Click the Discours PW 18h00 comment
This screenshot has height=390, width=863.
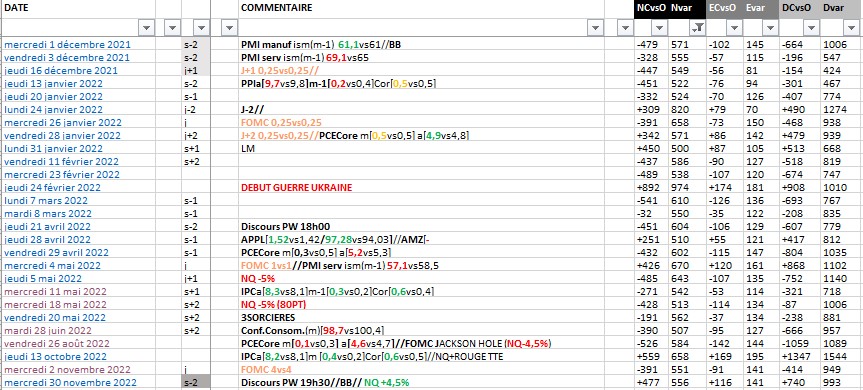[x=421, y=227]
